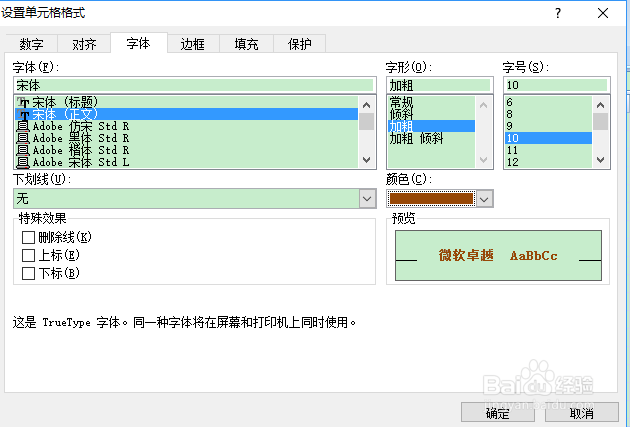Click the size list scroll down arrow

pos(601,160)
